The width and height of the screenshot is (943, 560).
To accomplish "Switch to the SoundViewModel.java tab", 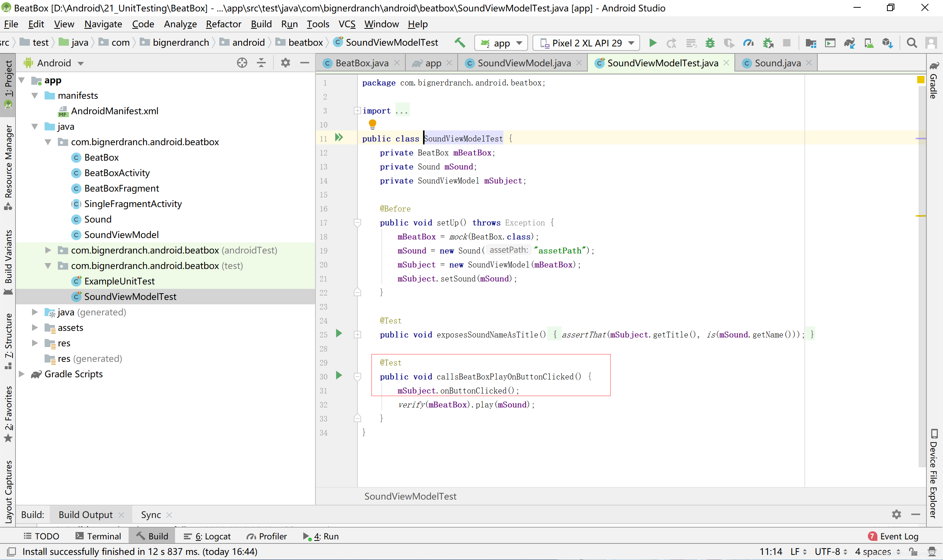I will click(523, 63).
